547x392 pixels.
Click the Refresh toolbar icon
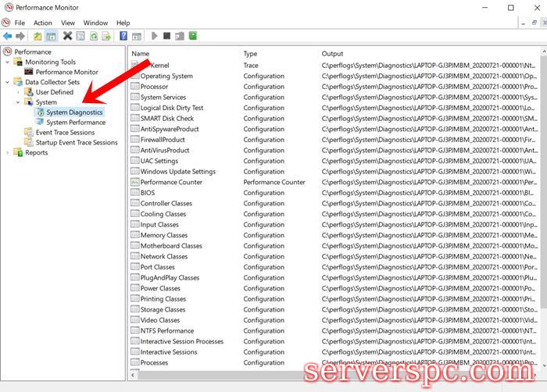(x=94, y=36)
